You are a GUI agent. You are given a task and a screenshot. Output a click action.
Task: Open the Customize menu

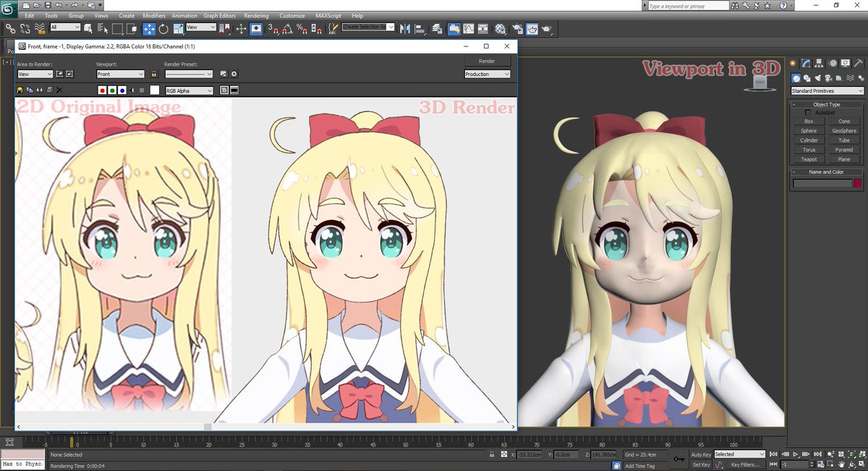(x=292, y=15)
